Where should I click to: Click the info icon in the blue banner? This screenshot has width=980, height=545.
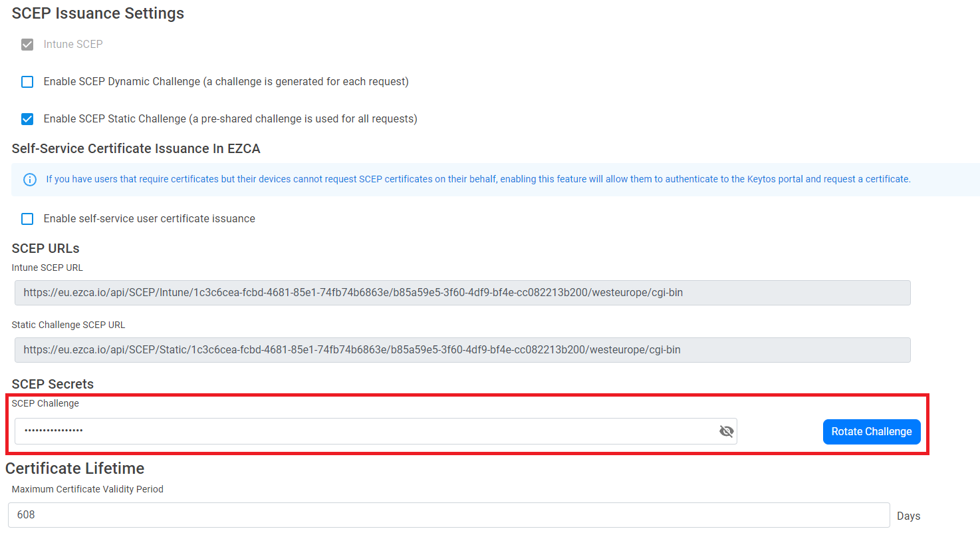30,180
